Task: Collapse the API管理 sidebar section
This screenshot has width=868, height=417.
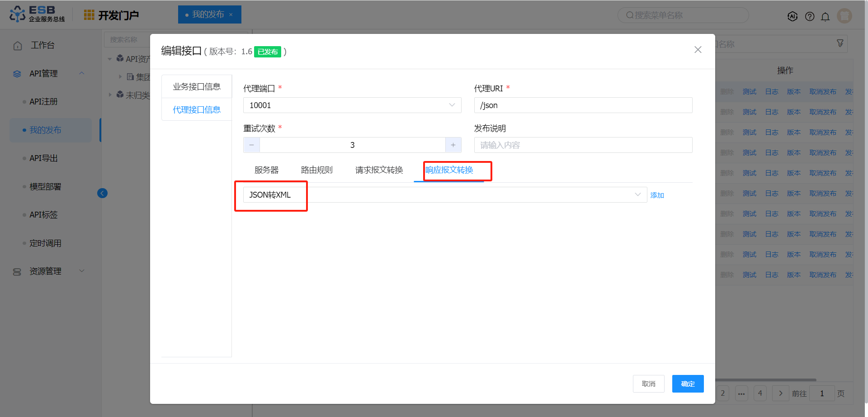Action: pos(82,73)
